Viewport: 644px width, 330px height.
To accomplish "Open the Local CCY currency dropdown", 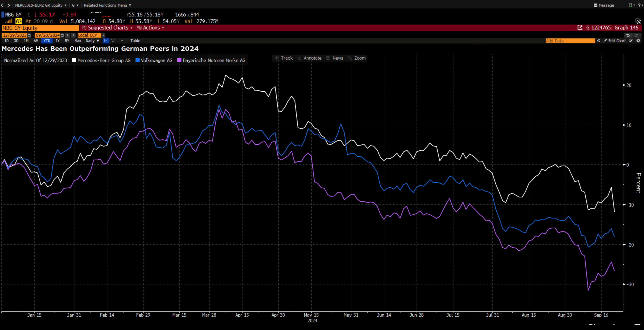I will pyautogui.click(x=103, y=35).
